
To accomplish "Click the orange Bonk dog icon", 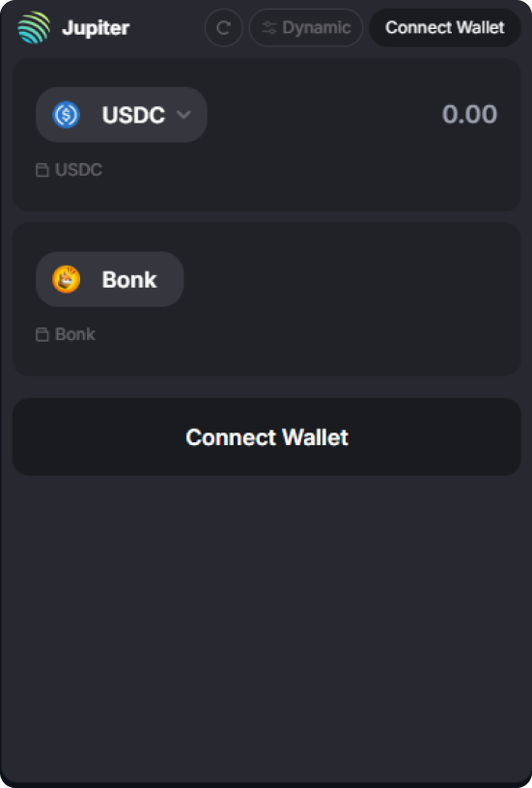I will click(x=67, y=279).
